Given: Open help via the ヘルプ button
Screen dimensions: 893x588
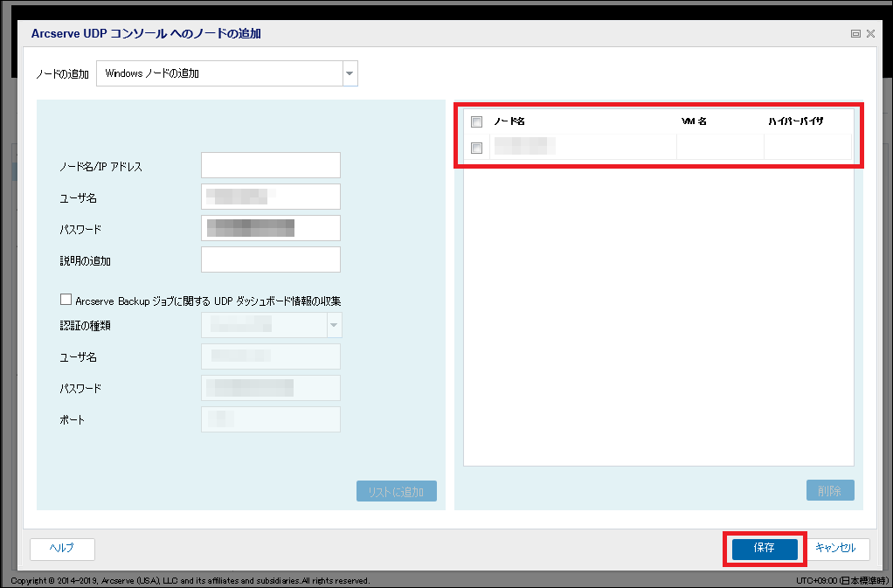Looking at the screenshot, I should click(62, 549).
